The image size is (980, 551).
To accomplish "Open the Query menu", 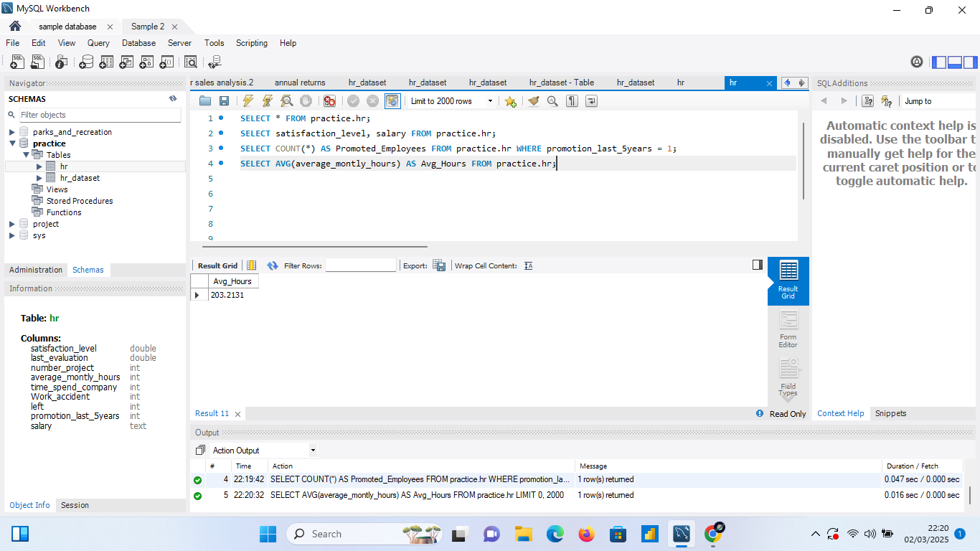I will click(x=98, y=43).
